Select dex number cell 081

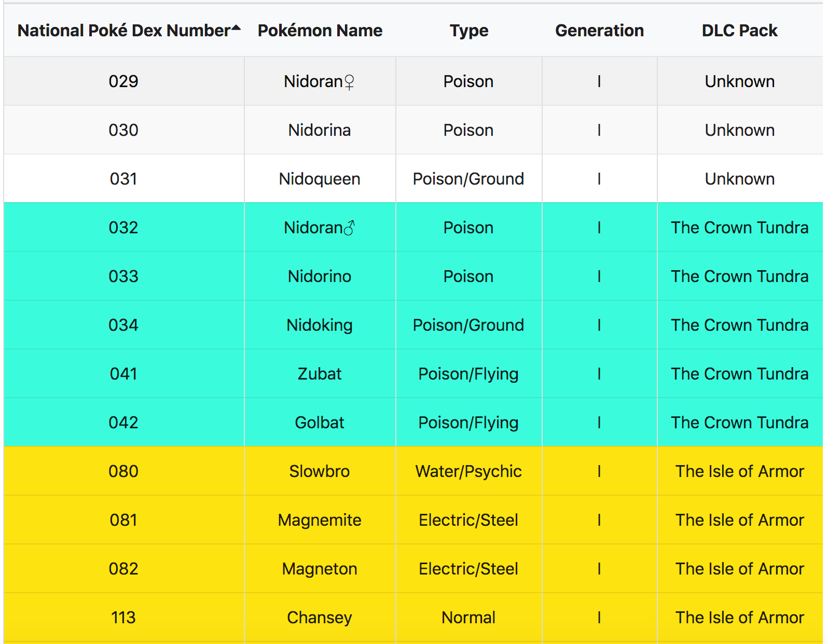coord(123,520)
